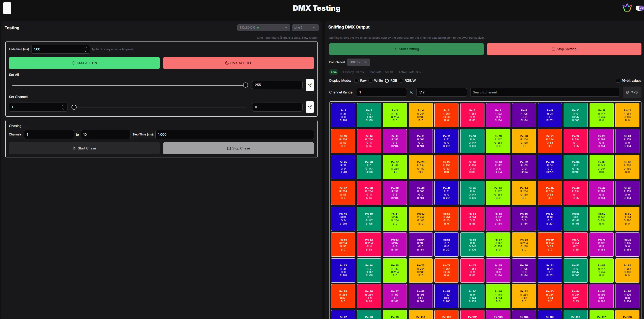Screen dimensions: 644x319
Task: Select Raw display mode
Action: [356, 81]
